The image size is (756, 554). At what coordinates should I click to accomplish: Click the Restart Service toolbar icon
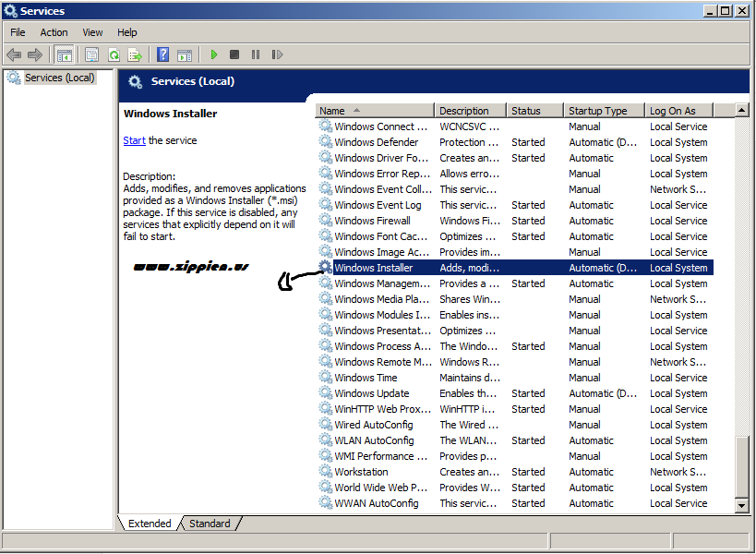click(277, 55)
